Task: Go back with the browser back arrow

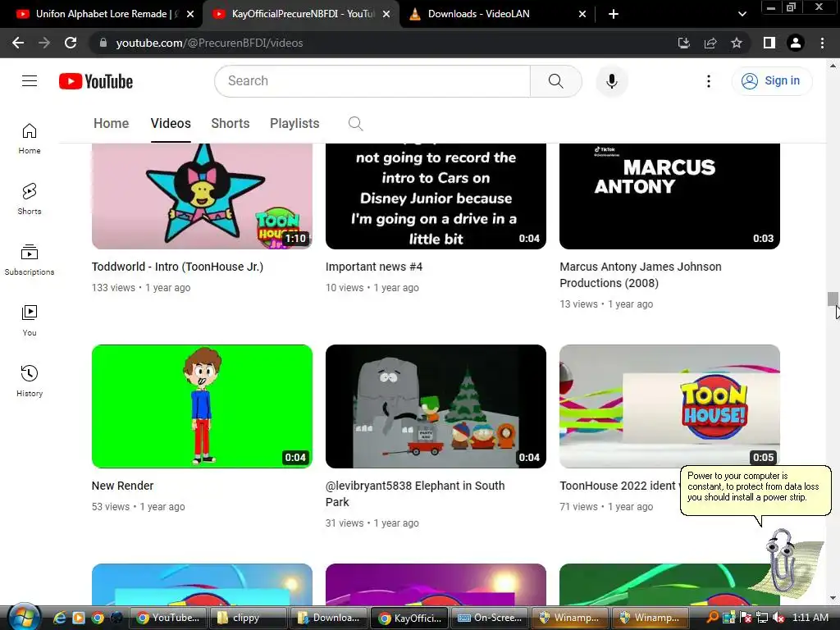Action: (x=18, y=43)
